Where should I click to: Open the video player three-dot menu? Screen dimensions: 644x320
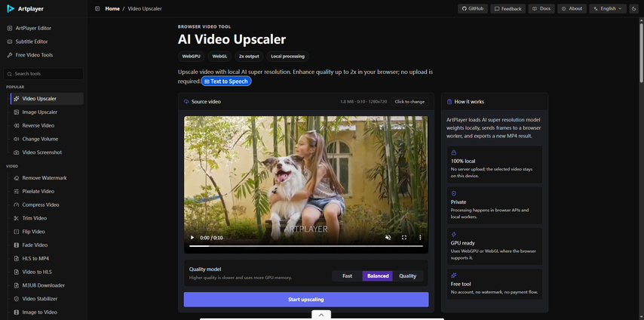tap(420, 238)
